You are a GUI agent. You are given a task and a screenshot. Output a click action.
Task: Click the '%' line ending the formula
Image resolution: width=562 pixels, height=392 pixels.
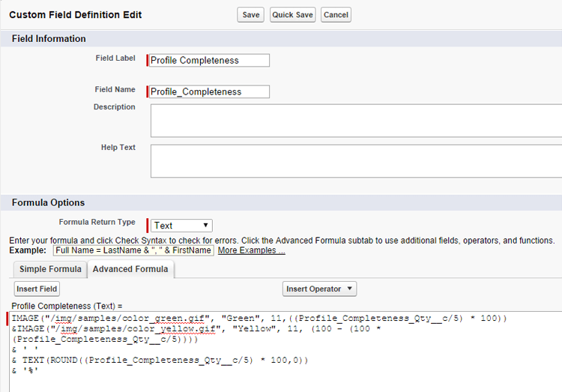[x=30, y=371]
